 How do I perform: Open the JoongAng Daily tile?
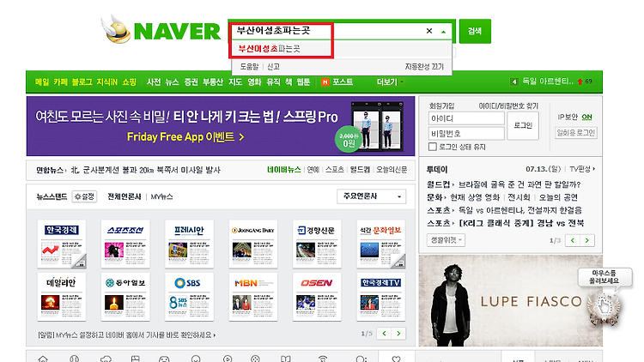tap(253, 244)
